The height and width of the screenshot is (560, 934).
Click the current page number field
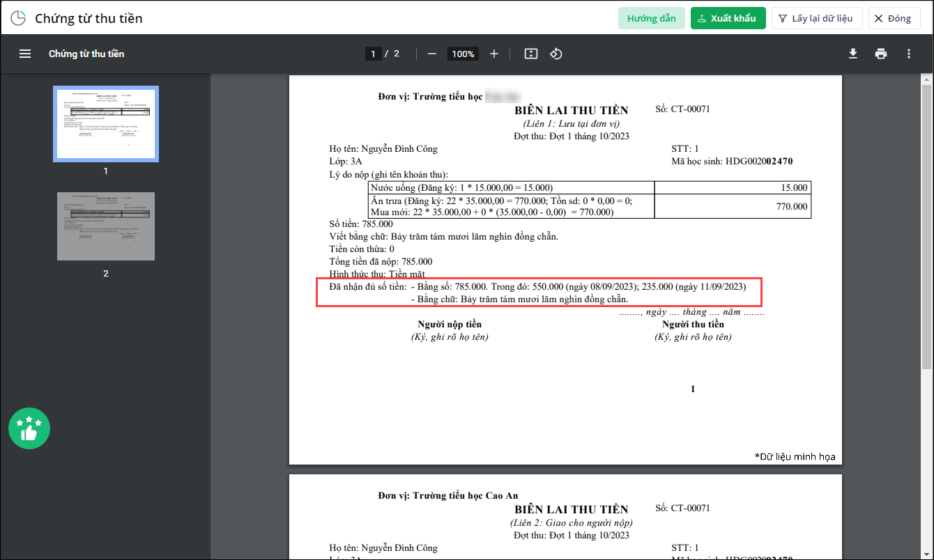[x=374, y=54]
